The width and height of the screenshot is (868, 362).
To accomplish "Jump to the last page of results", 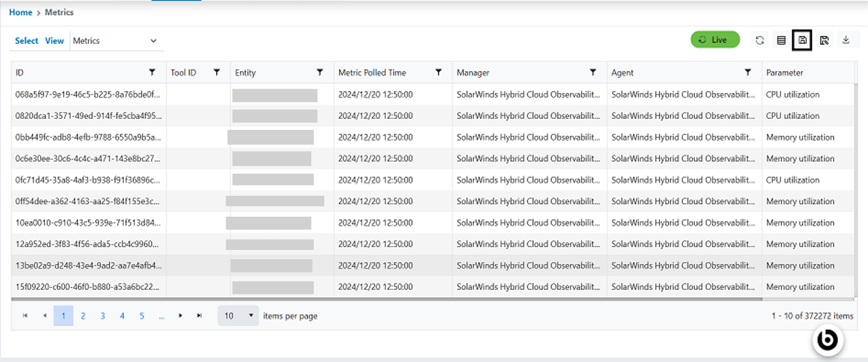I will click(x=199, y=316).
